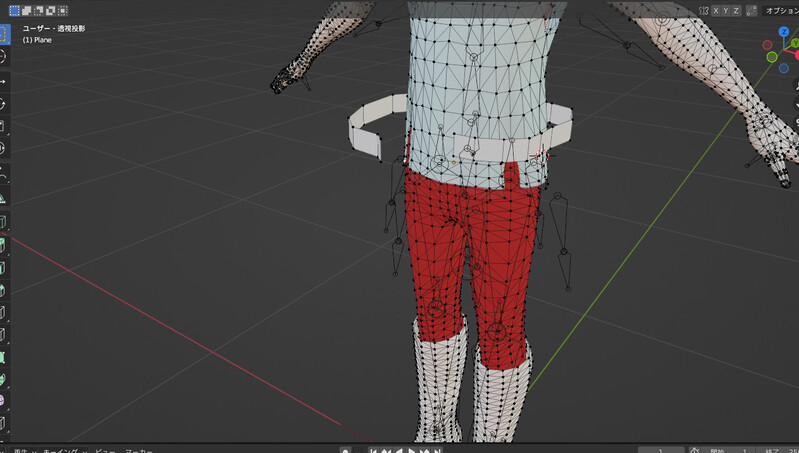The width and height of the screenshot is (799, 453).
Task: Activate the Bevel tool
Action: [3, 290]
